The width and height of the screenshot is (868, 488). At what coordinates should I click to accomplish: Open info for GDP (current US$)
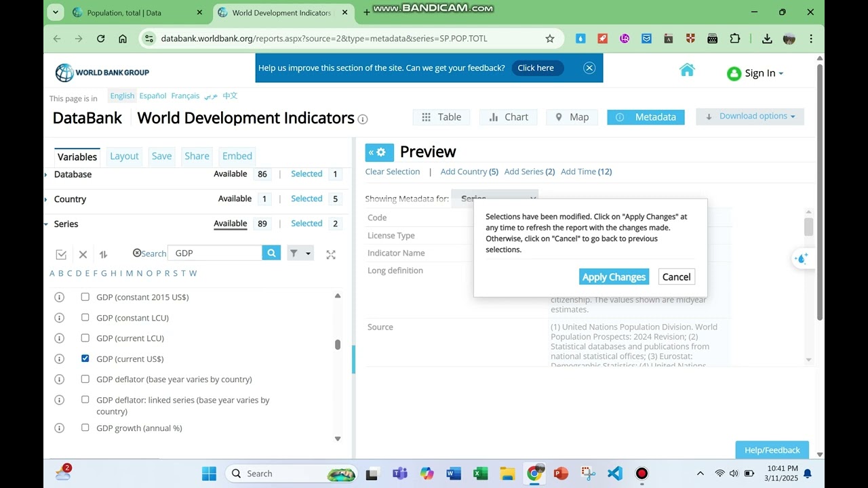tap(59, 359)
